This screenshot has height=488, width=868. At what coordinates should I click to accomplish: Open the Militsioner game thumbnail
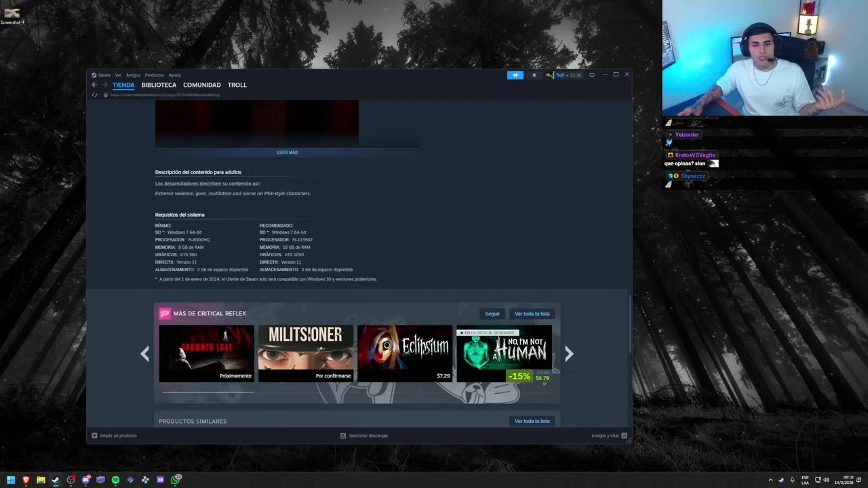[x=306, y=353]
